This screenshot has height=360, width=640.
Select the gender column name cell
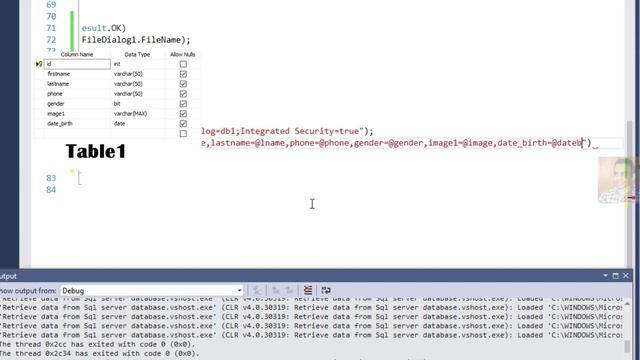tap(77, 104)
